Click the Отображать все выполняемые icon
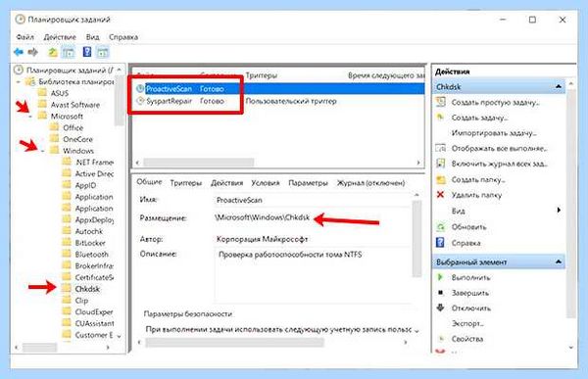Image resolution: width=588 pixels, height=379 pixels. pyautogui.click(x=441, y=148)
